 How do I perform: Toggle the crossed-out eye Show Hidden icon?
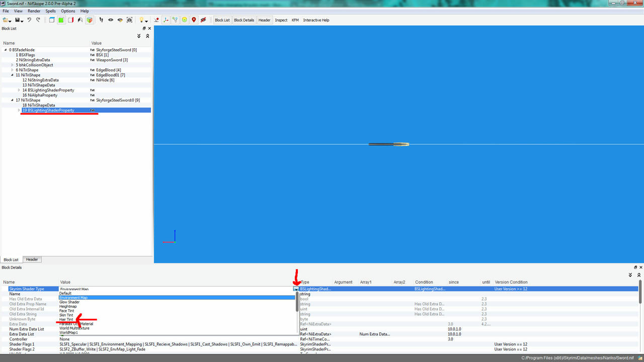coord(203,20)
